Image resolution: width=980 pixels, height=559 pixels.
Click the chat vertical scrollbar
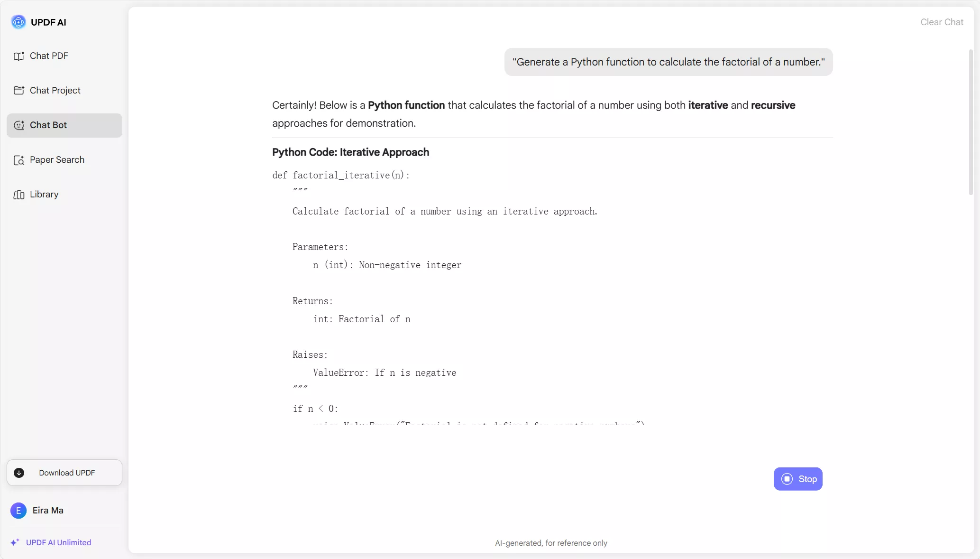click(x=971, y=122)
